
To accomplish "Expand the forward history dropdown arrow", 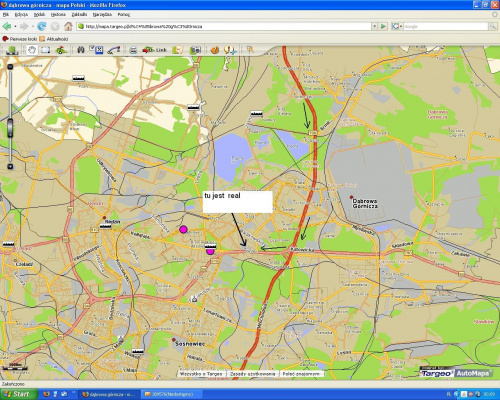I will pos(32,26).
